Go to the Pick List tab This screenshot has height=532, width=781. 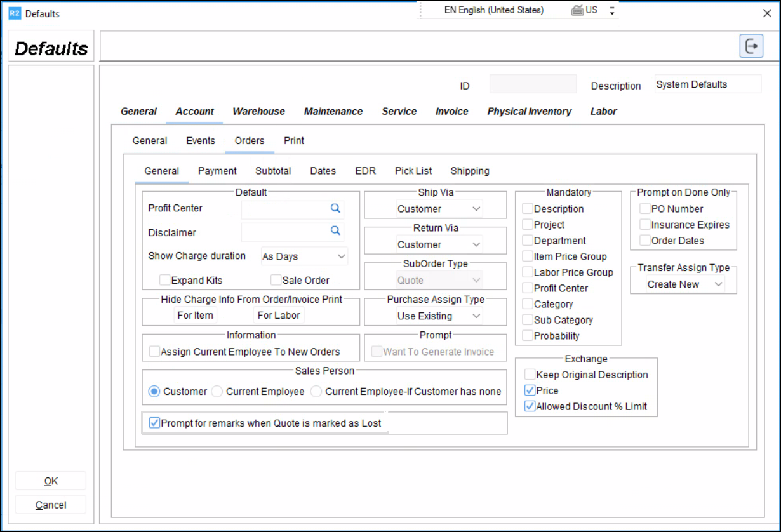tap(413, 171)
